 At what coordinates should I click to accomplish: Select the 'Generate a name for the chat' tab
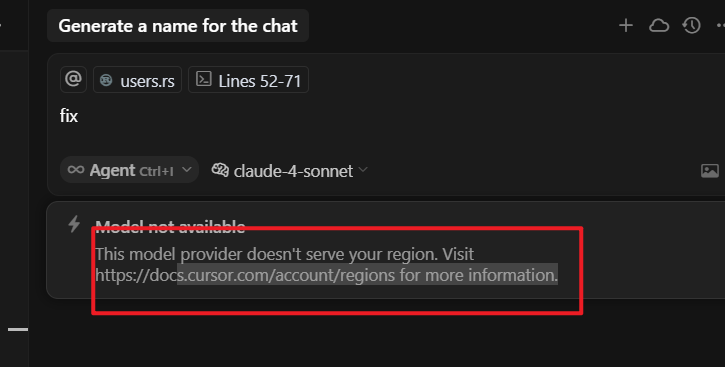(178, 26)
